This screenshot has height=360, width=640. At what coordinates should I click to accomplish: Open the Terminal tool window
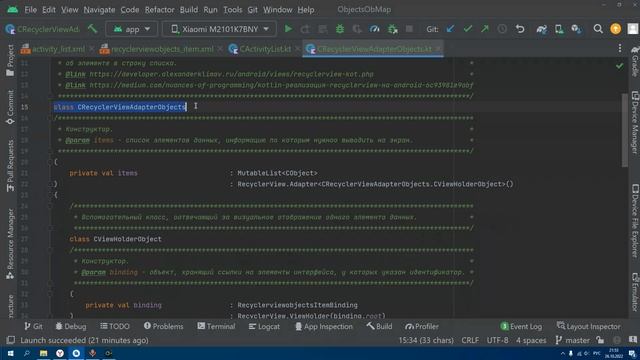(x=216, y=326)
